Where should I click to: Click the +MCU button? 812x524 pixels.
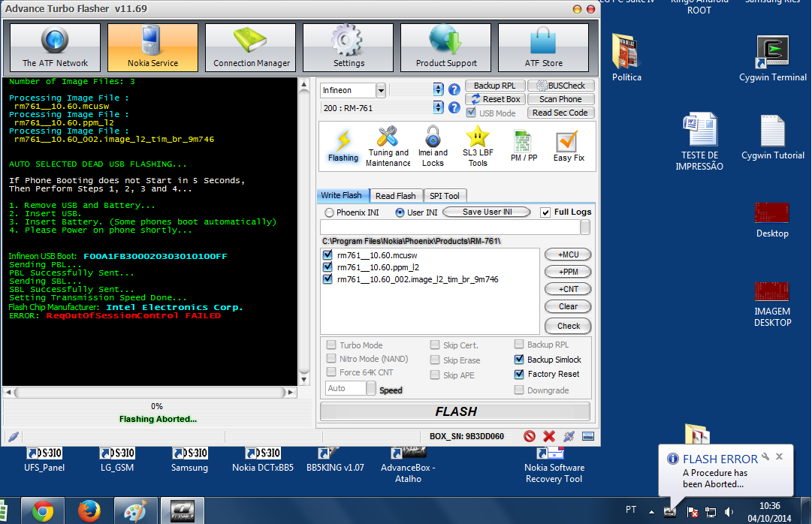(568, 254)
